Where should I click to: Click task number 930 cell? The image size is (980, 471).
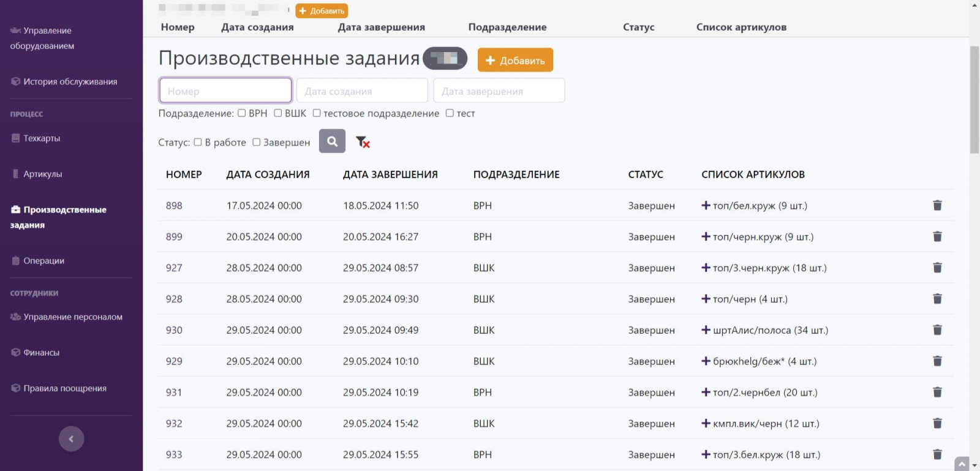[x=174, y=330]
